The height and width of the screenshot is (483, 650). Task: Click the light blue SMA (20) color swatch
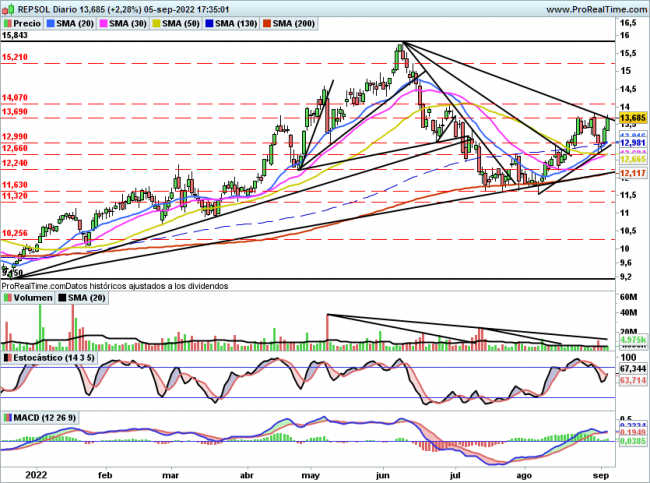[51, 24]
